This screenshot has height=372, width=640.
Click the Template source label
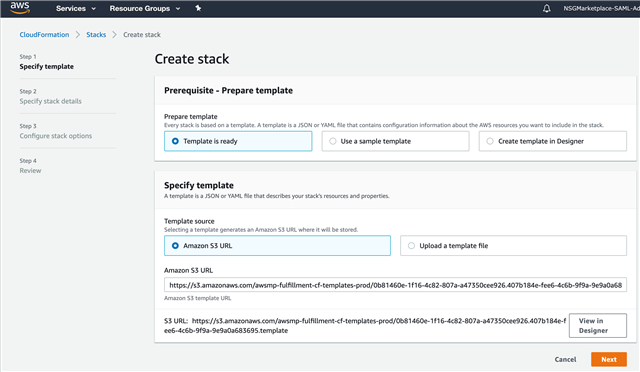(x=189, y=221)
